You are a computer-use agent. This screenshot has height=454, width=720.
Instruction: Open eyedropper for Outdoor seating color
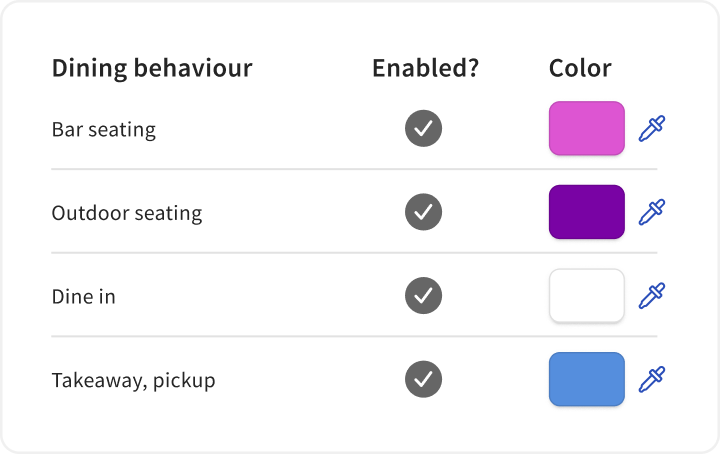[x=652, y=212]
